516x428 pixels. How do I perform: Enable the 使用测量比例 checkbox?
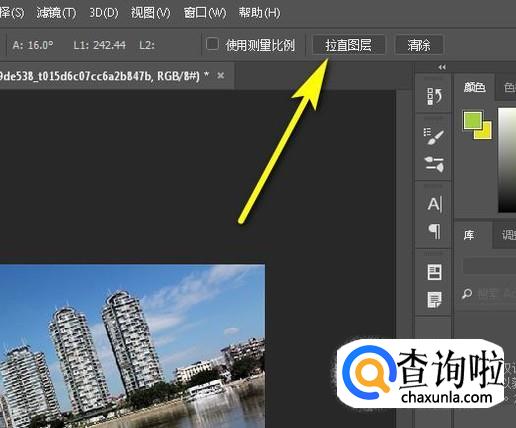click(x=212, y=44)
